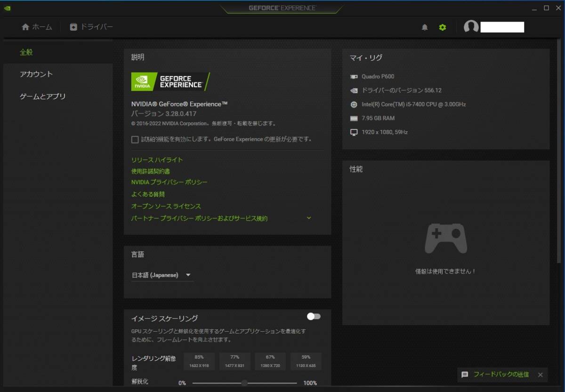The width and height of the screenshot is (565, 392).
Task: Open the リリース ハイライト link
Action: pos(157,160)
